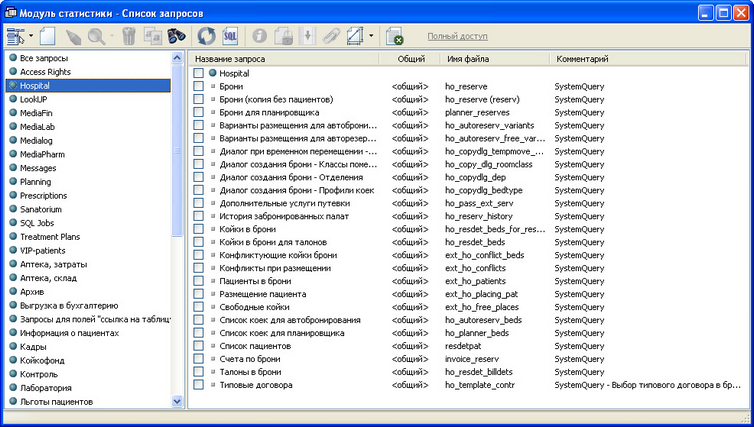Check the box for 'Список пациентов'

tap(198, 346)
